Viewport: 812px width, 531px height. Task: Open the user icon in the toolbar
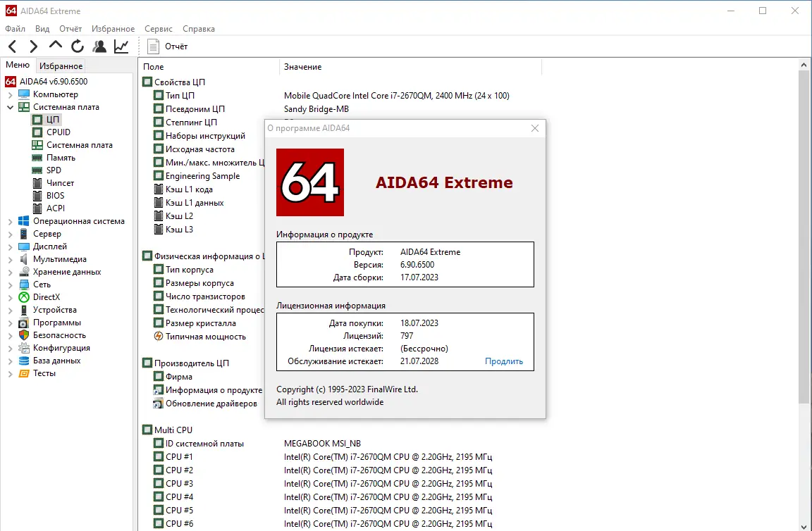99,46
